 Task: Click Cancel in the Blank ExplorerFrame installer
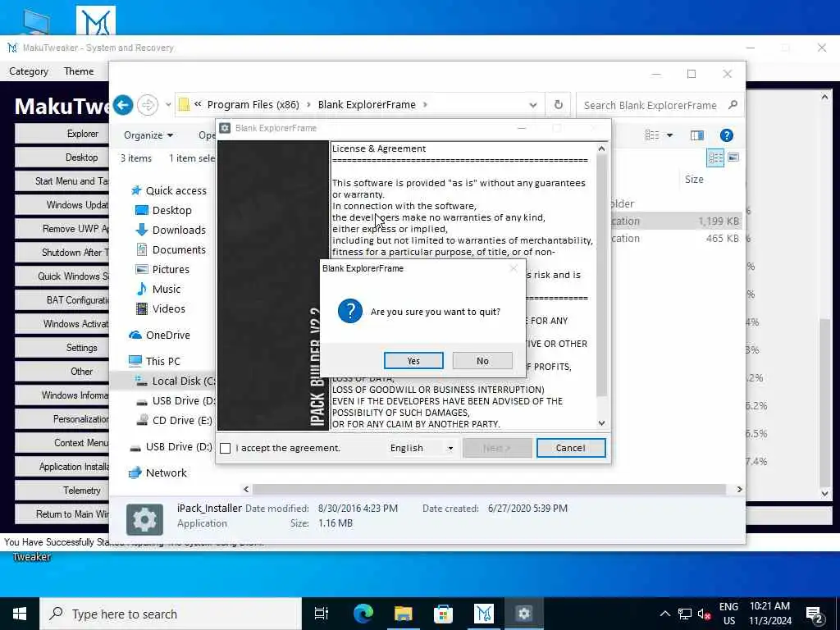pyautogui.click(x=571, y=448)
